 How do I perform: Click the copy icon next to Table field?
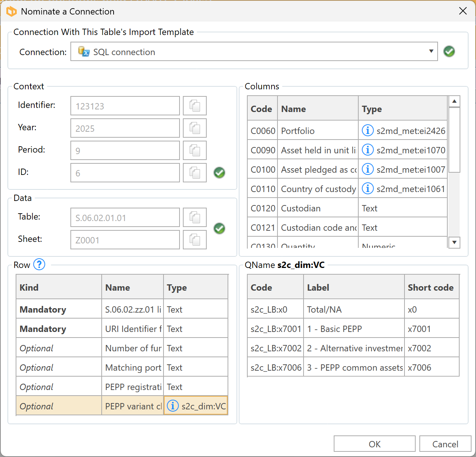coord(194,218)
